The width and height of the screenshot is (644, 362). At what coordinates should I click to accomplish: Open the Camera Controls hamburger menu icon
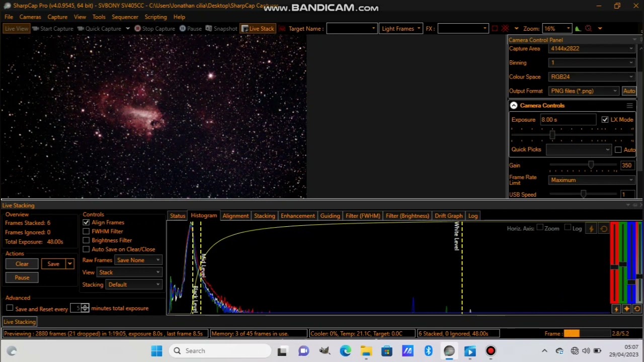629,106
